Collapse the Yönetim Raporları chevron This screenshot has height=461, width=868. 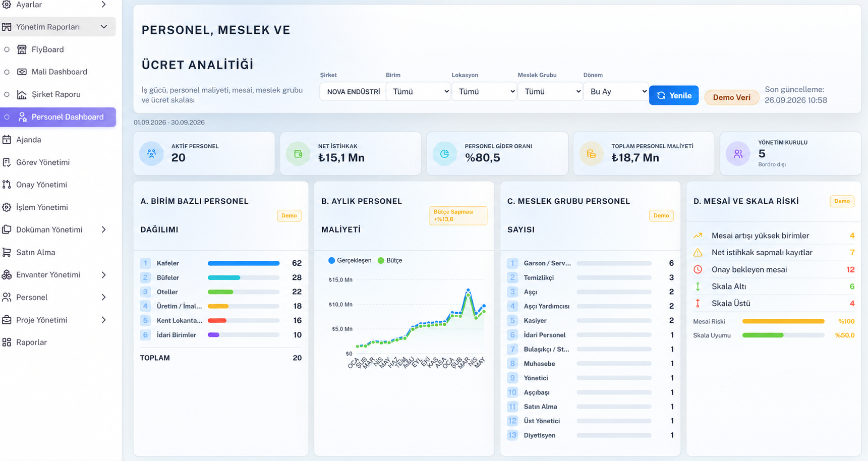coord(104,27)
